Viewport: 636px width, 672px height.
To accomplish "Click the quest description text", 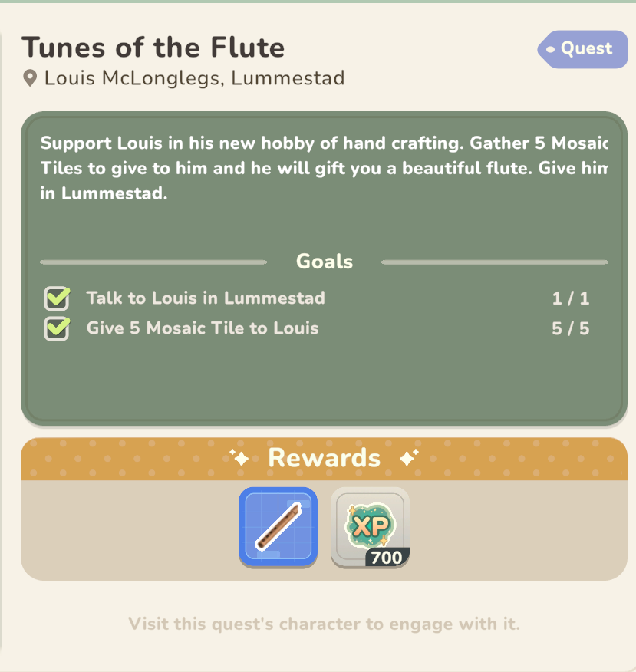I will [324, 168].
